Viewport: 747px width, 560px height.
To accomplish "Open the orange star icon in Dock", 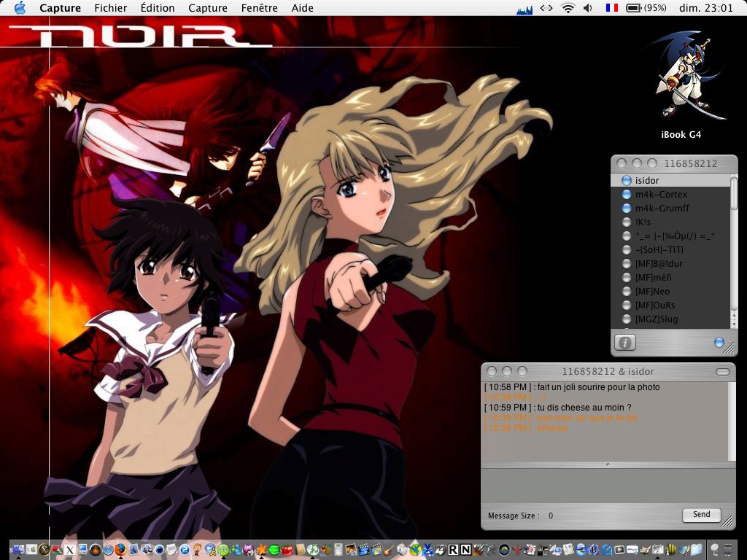I will (x=261, y=550).
